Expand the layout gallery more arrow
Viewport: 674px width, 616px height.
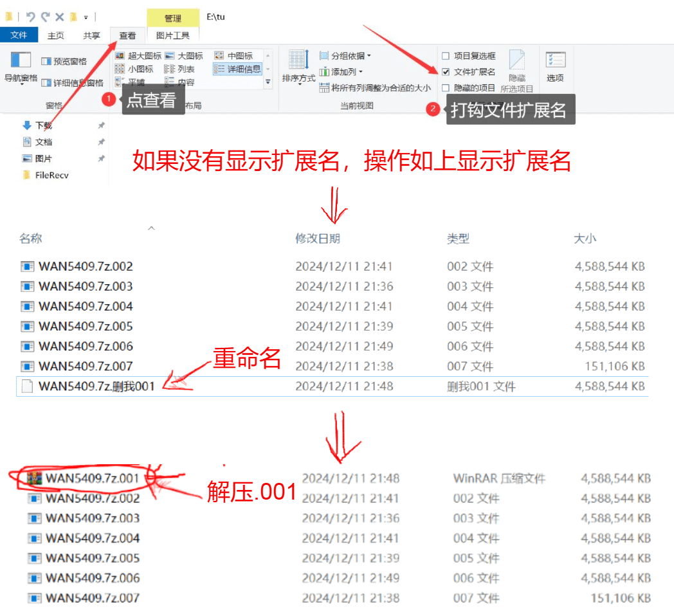[x=268, y=82]
